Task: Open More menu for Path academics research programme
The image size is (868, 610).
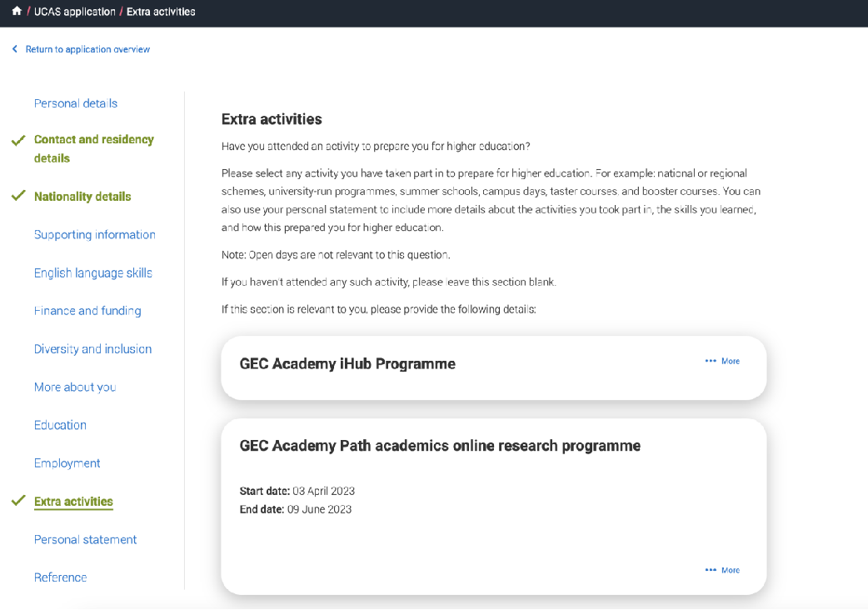Action: (722, 570)
